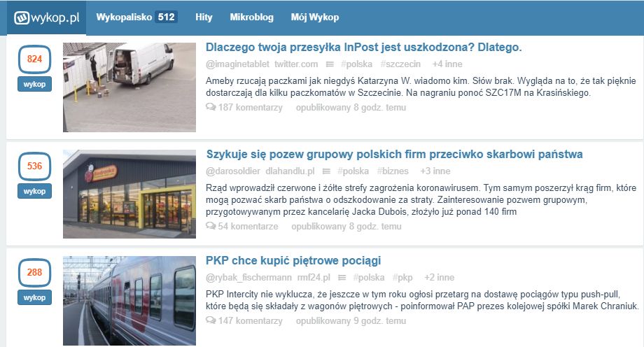Open the Mój Wykop tab
Screen dimensions: 644x347
pos(314,17)
